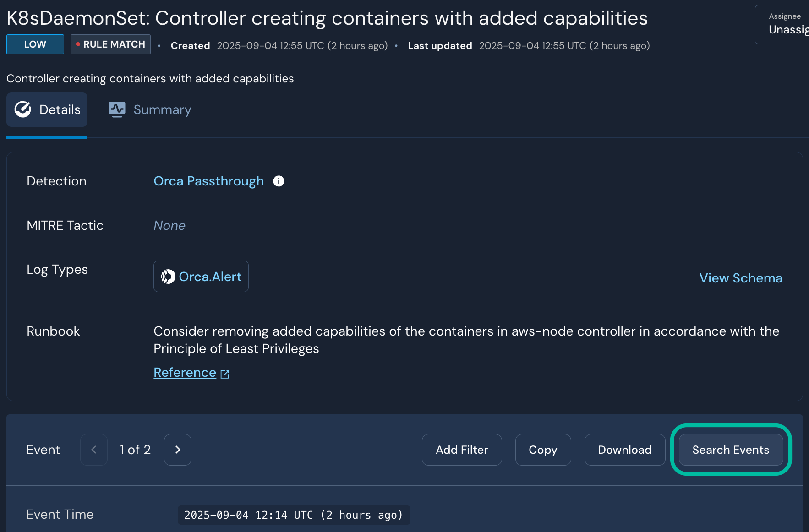This screenshot has height=532, width=809.
Task: Click the external link icon next to Reference
Action: (x=225, y=374)
